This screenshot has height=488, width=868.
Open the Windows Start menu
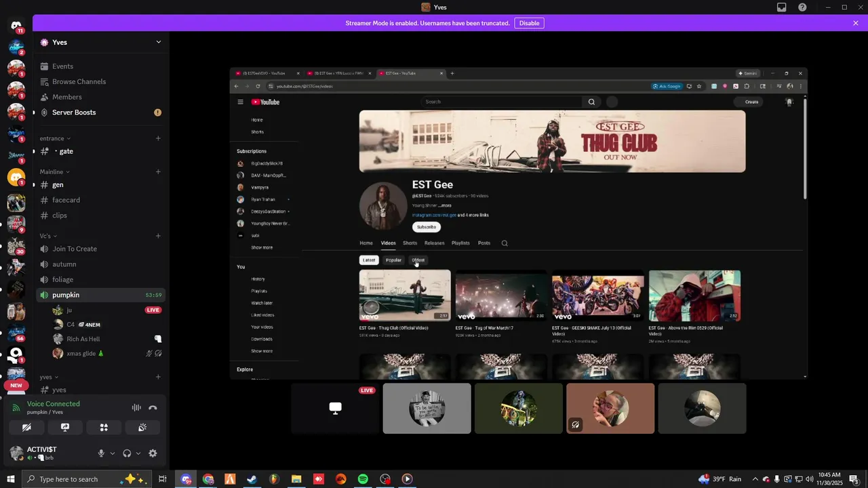coord(10,479)
